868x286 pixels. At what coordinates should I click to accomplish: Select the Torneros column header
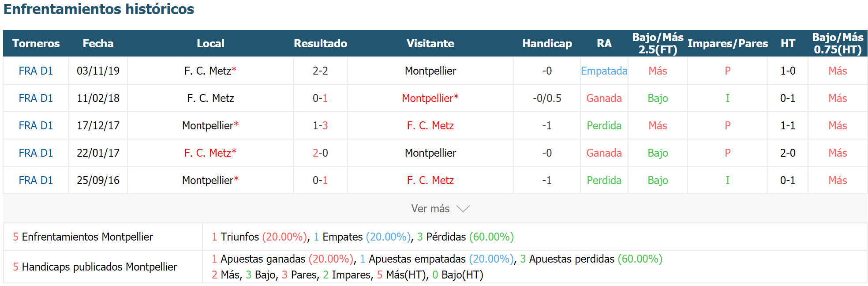[x=36, y=43]
